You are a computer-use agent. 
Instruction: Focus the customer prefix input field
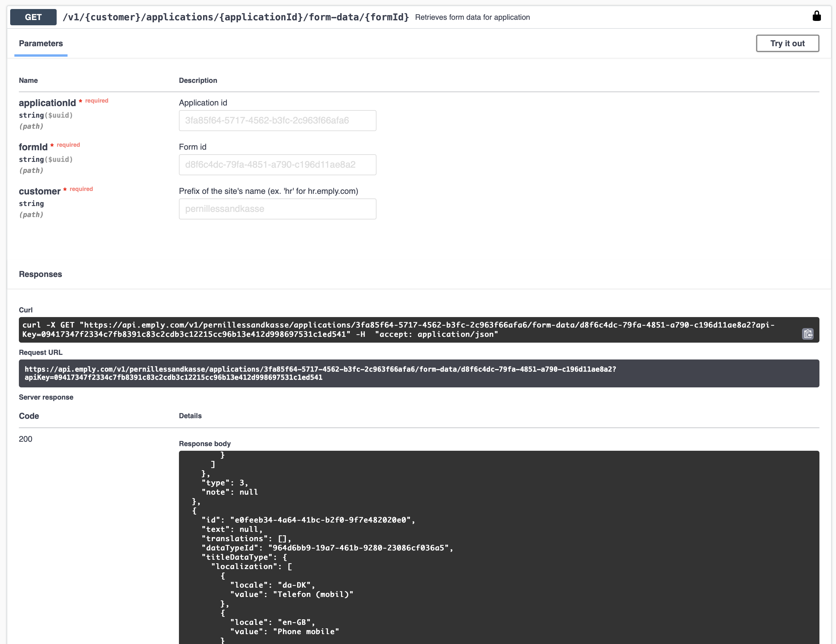(x=277, y=209)
